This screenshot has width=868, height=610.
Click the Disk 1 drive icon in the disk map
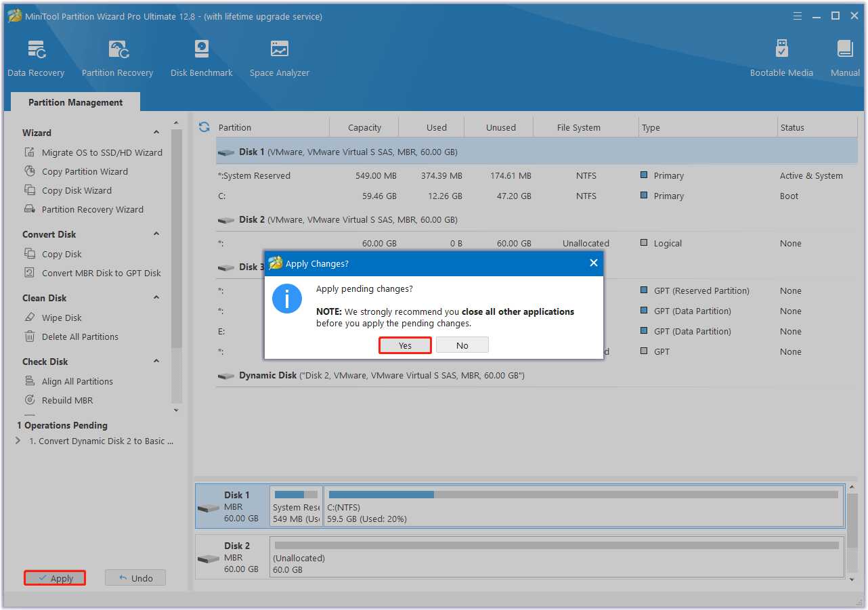click(x=209, y=508)
